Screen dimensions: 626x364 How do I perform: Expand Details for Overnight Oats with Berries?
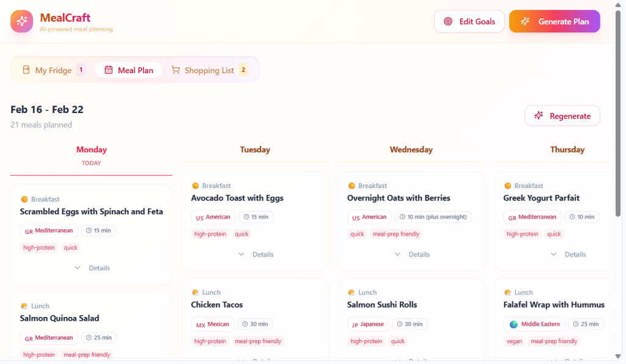pyautogui.click(x=411, y=255)
